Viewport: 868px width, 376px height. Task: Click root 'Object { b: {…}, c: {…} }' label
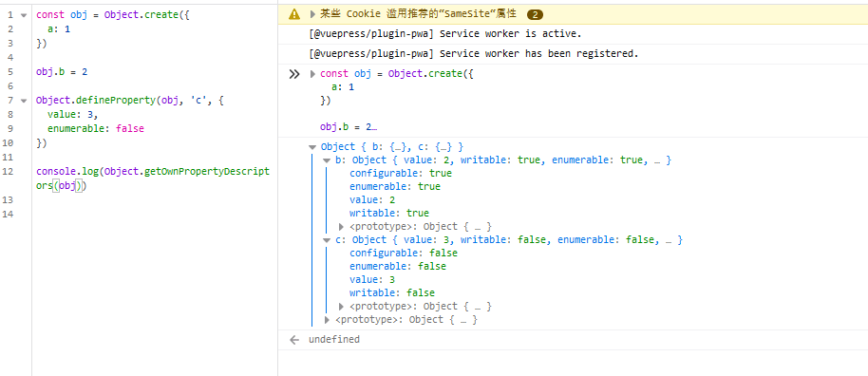392,147
